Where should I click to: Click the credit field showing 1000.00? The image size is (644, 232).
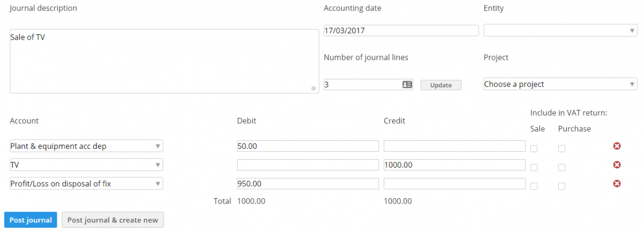(x=455, y=165)
